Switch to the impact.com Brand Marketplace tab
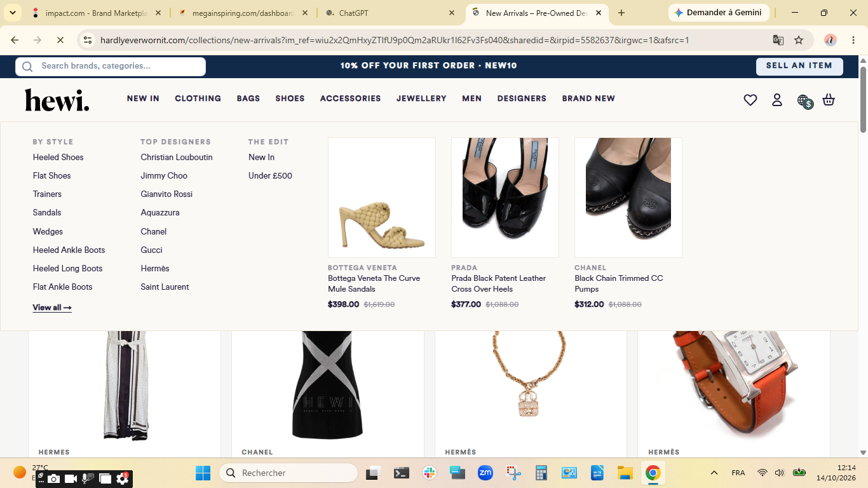Viewport: 868px width, 488px height. tap(97, 13)
